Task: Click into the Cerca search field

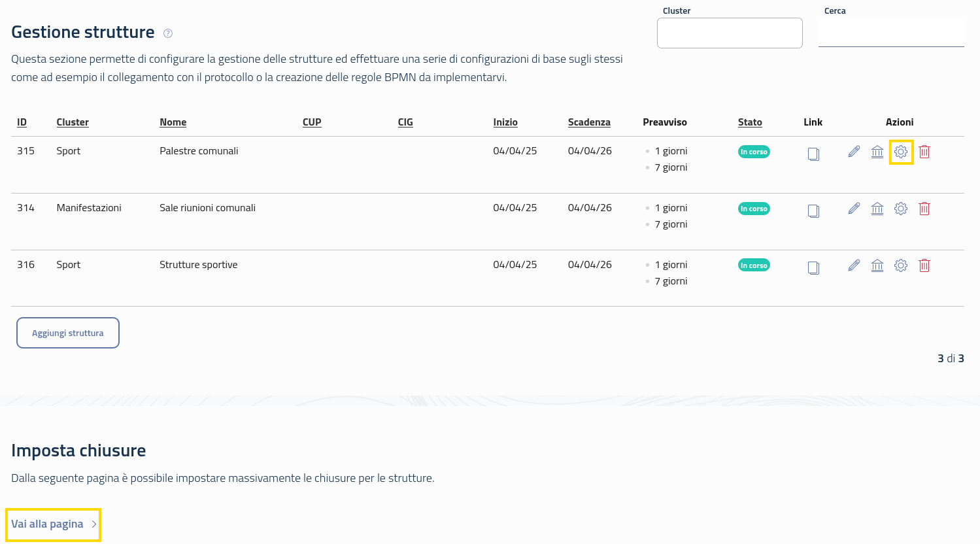Action: (x=891, y=33)
